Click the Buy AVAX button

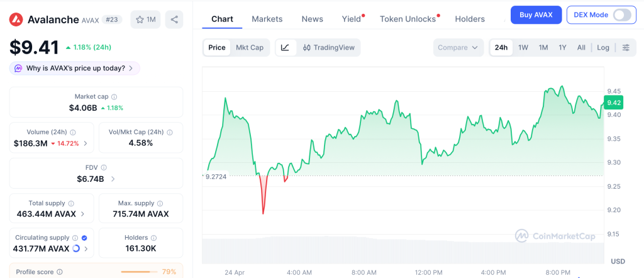536,14
